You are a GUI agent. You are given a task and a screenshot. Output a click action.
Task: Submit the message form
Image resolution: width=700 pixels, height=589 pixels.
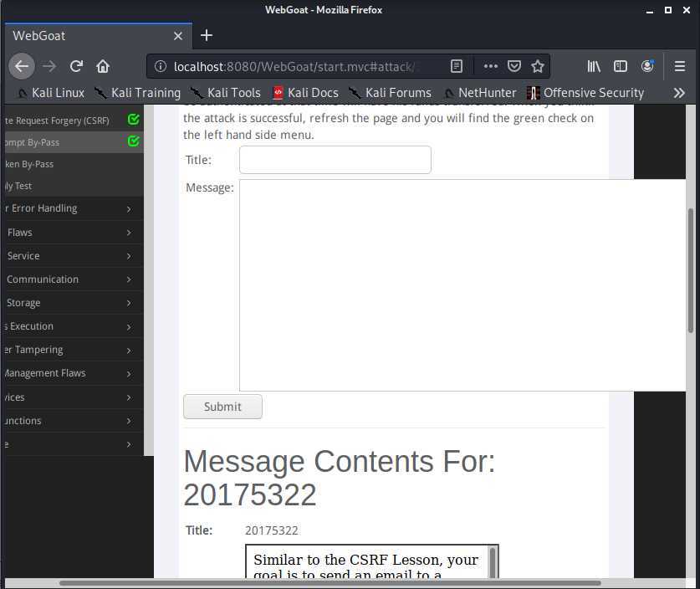[x=222, y=407]
